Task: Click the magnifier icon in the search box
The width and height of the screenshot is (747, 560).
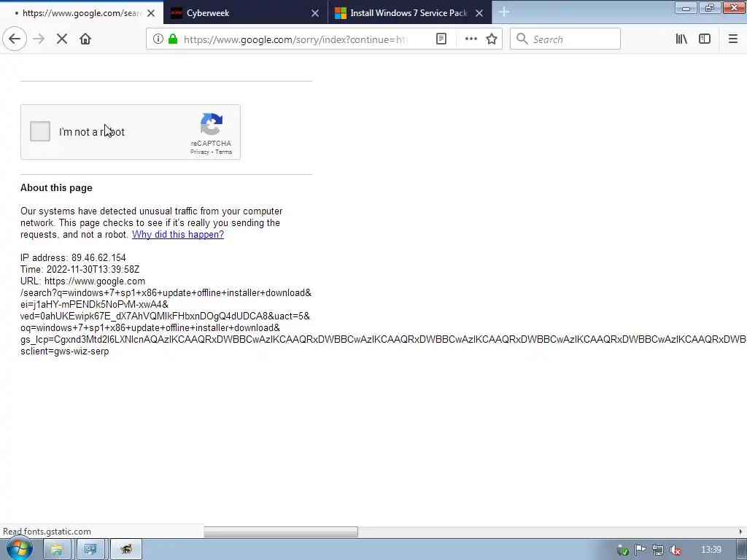Action: tap(522, 39)
